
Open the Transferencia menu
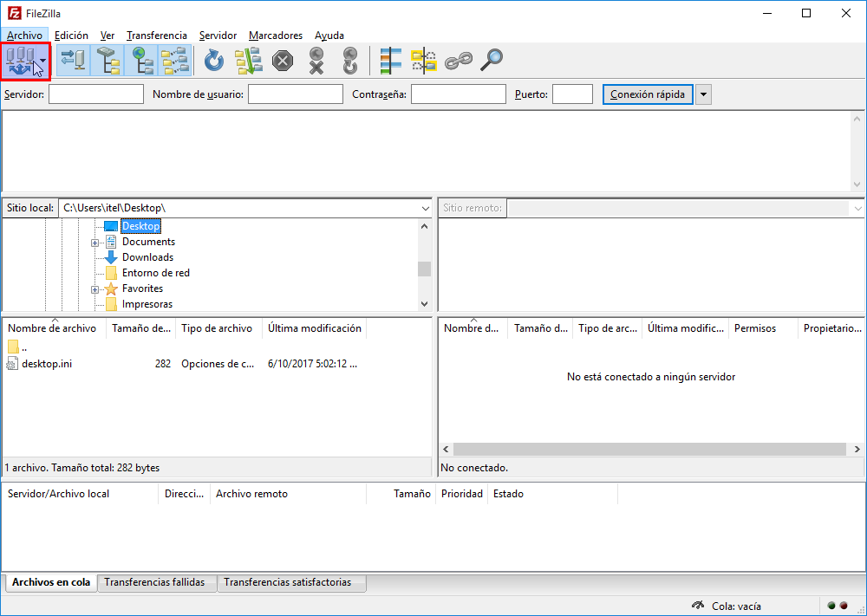tap(156, 36)
